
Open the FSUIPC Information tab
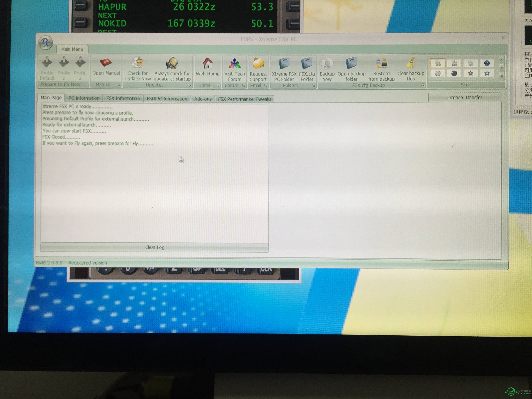pos(167,99)
